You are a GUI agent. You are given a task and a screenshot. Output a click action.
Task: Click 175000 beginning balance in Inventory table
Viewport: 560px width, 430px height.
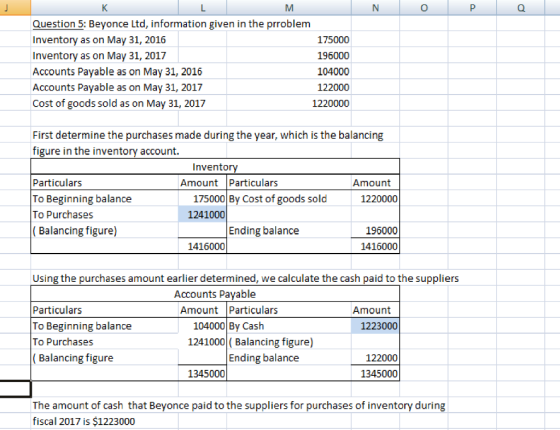coord(209,199)
